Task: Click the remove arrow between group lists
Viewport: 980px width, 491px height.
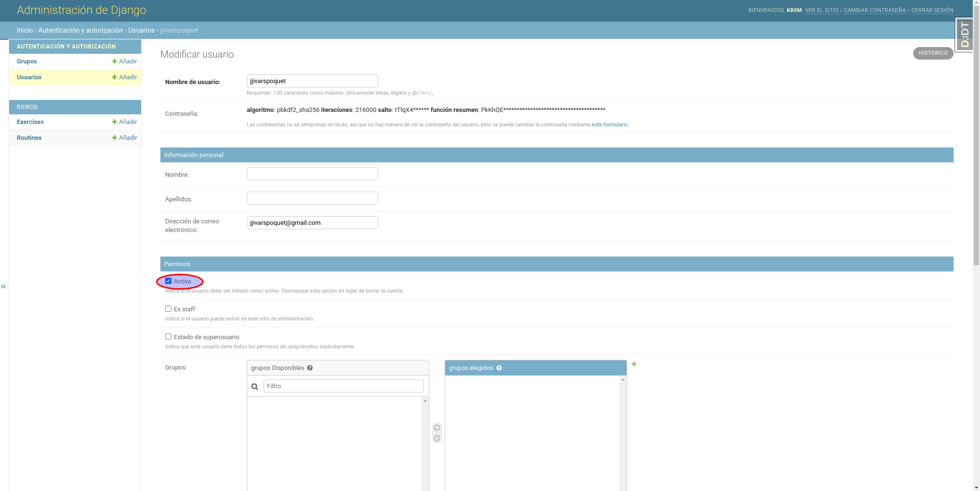Action: (x=437, y=438)
